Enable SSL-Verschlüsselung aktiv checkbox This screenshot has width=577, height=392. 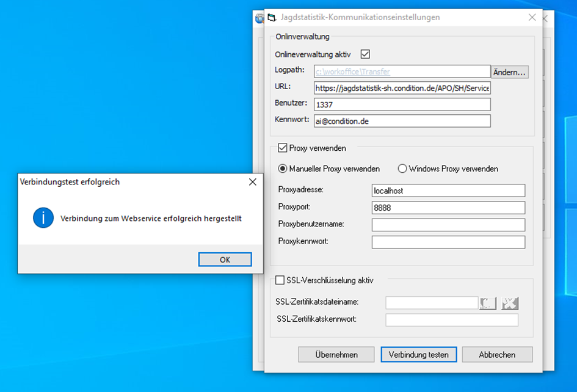click(280, 280)
